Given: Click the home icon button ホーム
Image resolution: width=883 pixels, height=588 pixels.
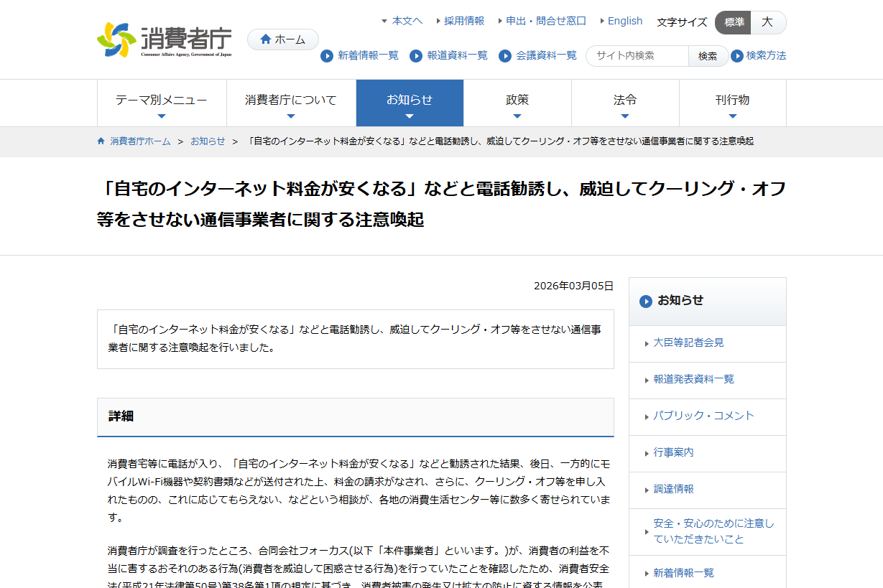Looking at the screenshot, I should click(x=282, y=39).
